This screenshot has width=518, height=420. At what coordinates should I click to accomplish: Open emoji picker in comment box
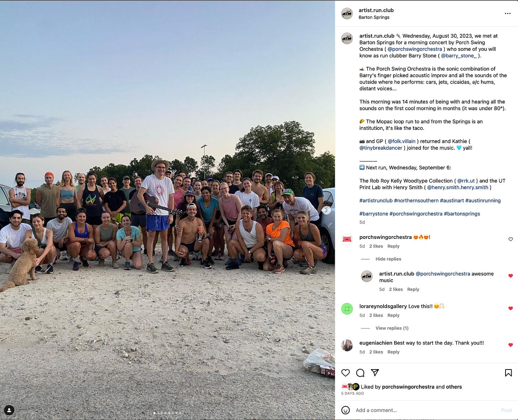click(345, 410)
